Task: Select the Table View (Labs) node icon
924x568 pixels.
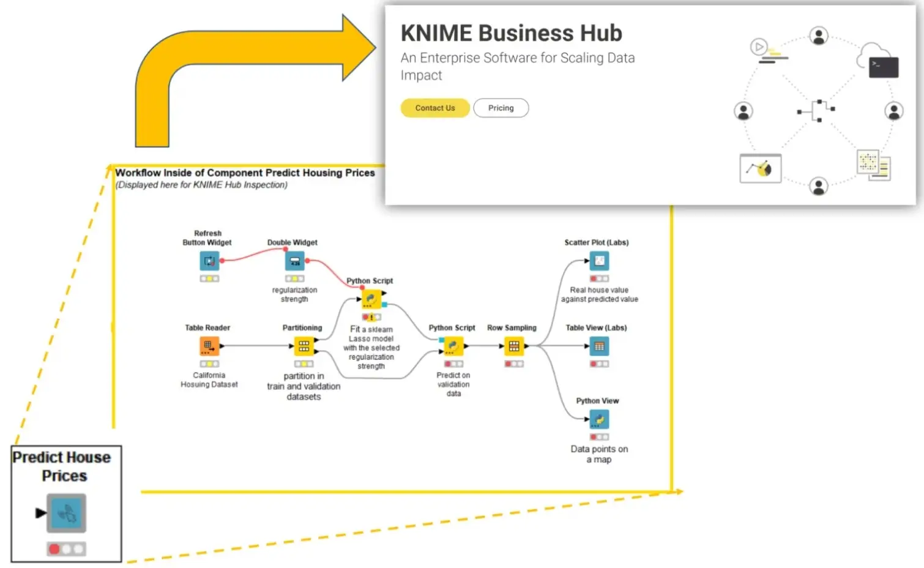Action: pyautogui.click(x=599, y=346)
